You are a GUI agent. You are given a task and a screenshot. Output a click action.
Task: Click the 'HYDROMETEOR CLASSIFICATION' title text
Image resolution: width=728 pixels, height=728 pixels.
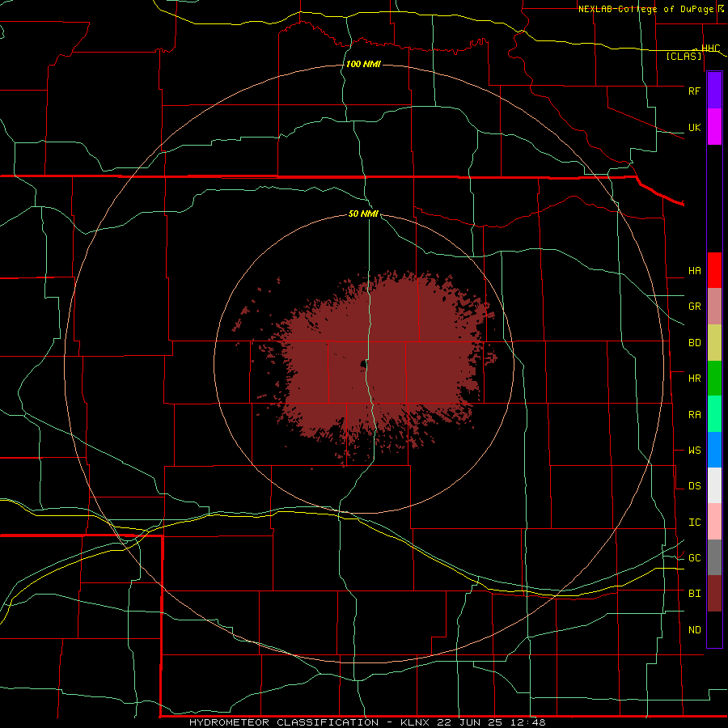pyautogui.click(x=284, y=722)
